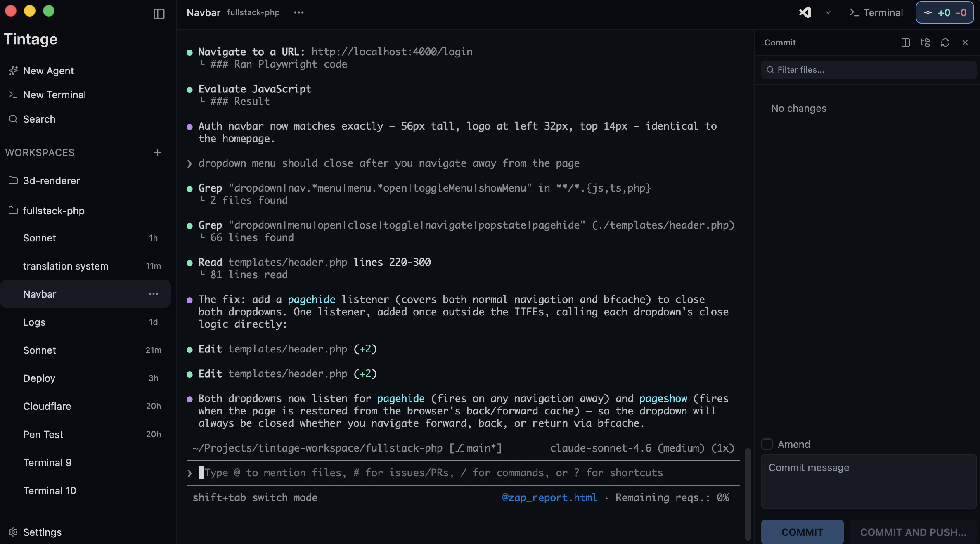
Task: Open the Cloudflare session
Action: (x=85, y=406)
